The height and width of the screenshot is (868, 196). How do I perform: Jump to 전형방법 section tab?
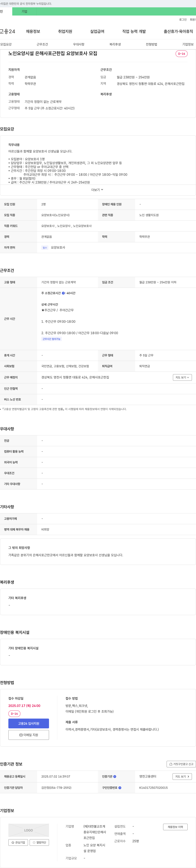pyautogui.click(x=151, y=45)
